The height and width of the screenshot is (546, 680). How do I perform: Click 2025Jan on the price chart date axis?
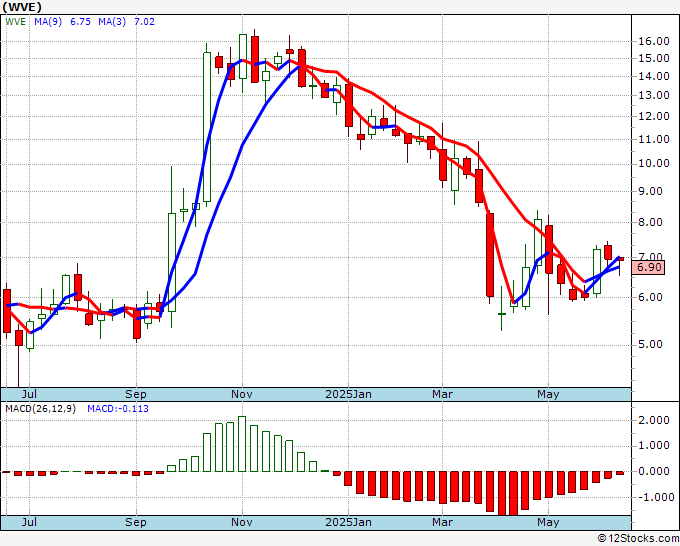click(348, 394)
